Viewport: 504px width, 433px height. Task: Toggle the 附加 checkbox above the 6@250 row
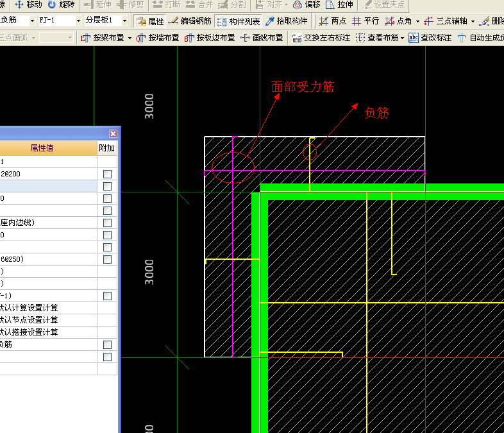(107, 248)
